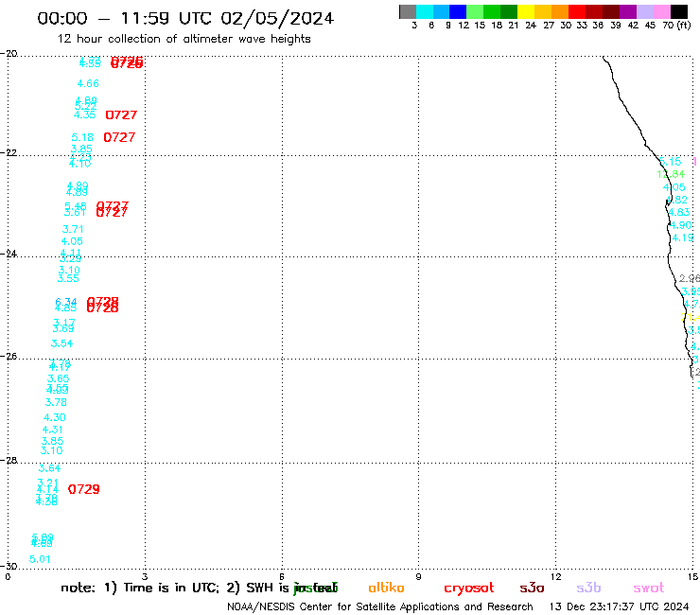700x615 pixels.
Task: Click the s3a satellite legend label
Action: pos(532,588)
